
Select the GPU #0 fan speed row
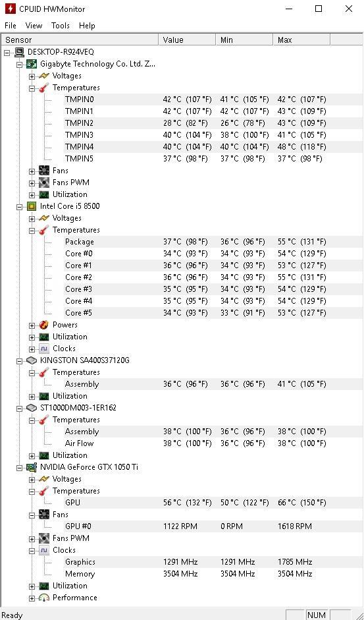point(182,526)
